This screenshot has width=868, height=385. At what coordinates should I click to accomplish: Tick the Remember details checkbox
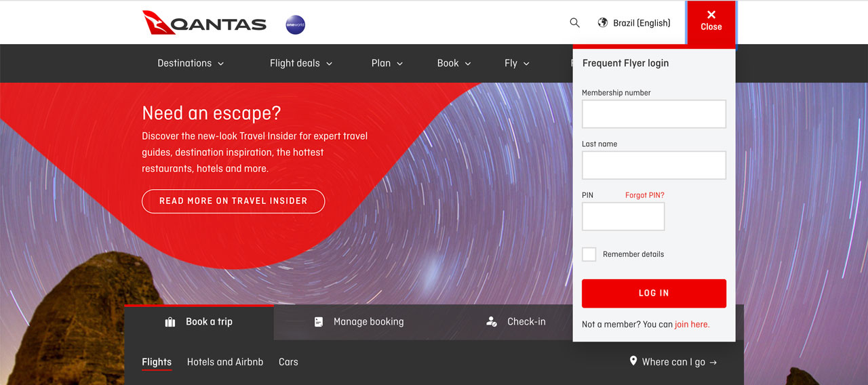[589, 254]
